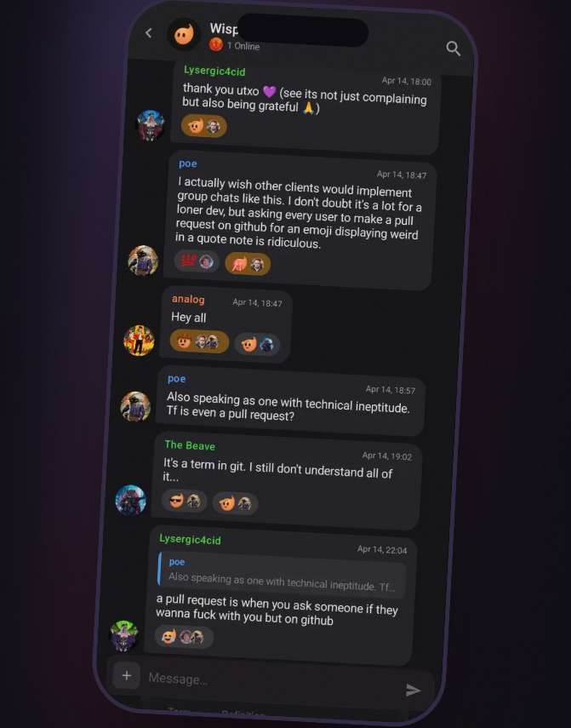Tap the plus attachment button
Image resolution: width=571 pixels, height=728 pixels.
126,675
